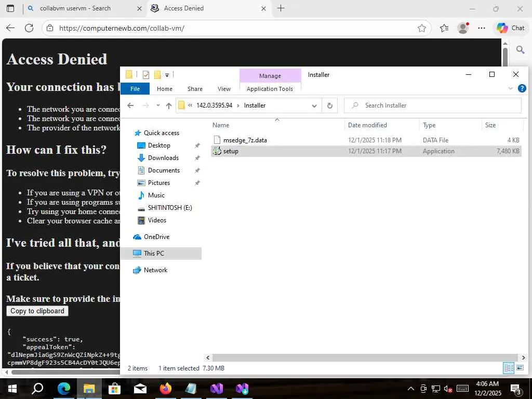Open the Edge favorites list icon
Viewport: 532px width, 399px height.
pyautogui.click(x=444, y=28)
